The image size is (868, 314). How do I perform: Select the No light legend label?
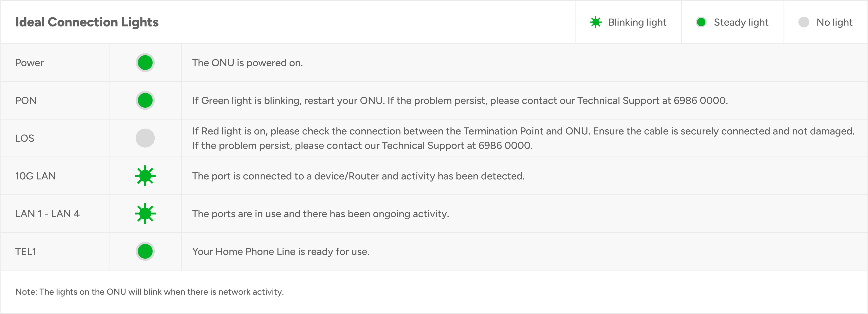[x=834, y=22]
